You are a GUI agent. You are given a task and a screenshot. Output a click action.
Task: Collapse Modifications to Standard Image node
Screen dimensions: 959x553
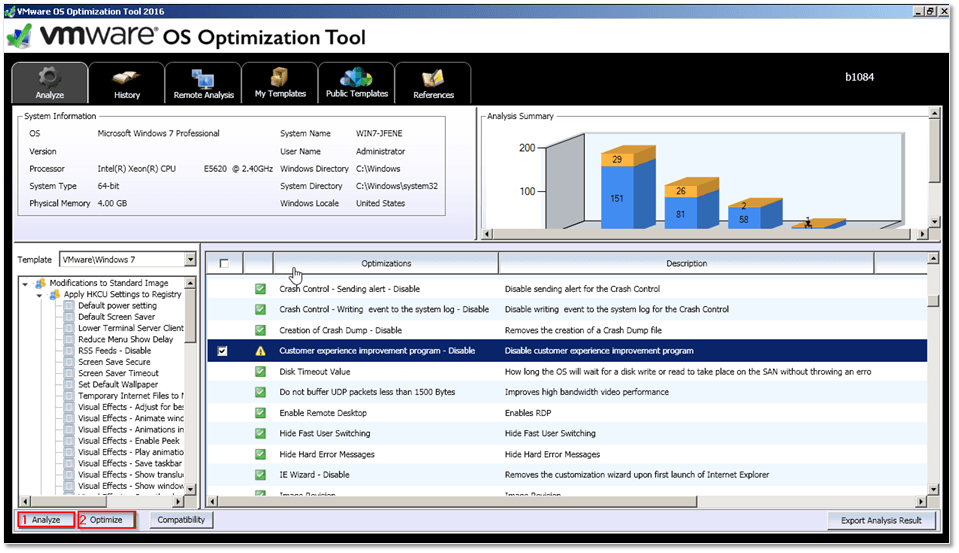pos(25,284)
